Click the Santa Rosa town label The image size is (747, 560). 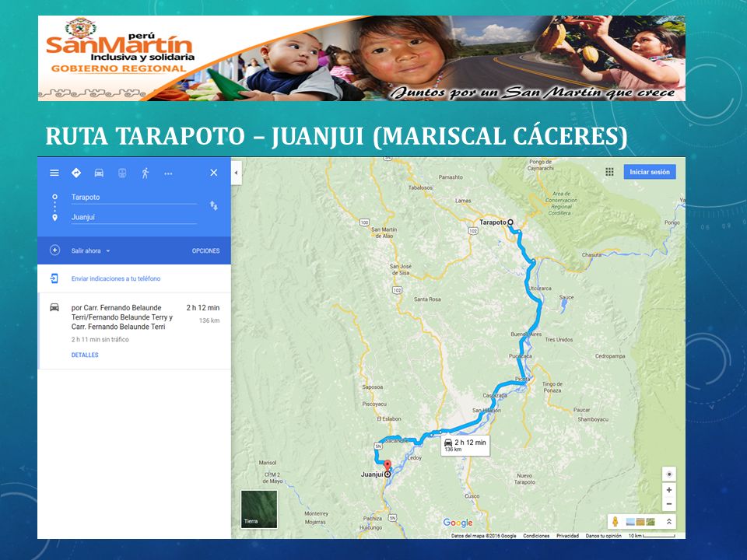point(427,299)
